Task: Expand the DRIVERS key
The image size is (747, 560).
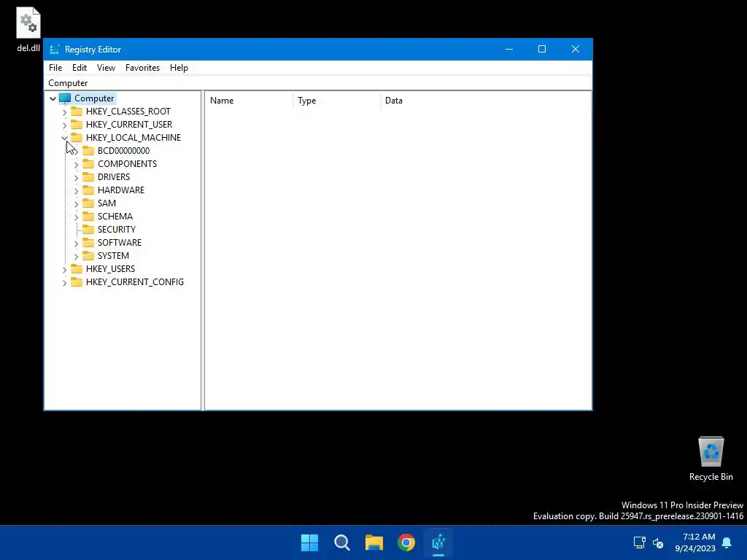Action: click(x=76, y=178)
